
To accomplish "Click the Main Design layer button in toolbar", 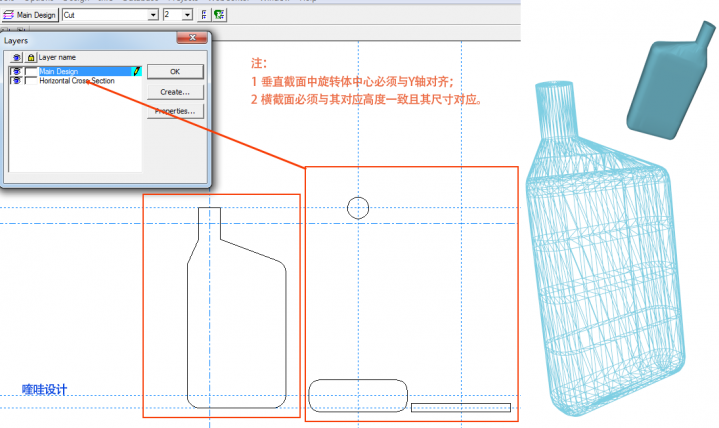I will click(x=29, y=15).
